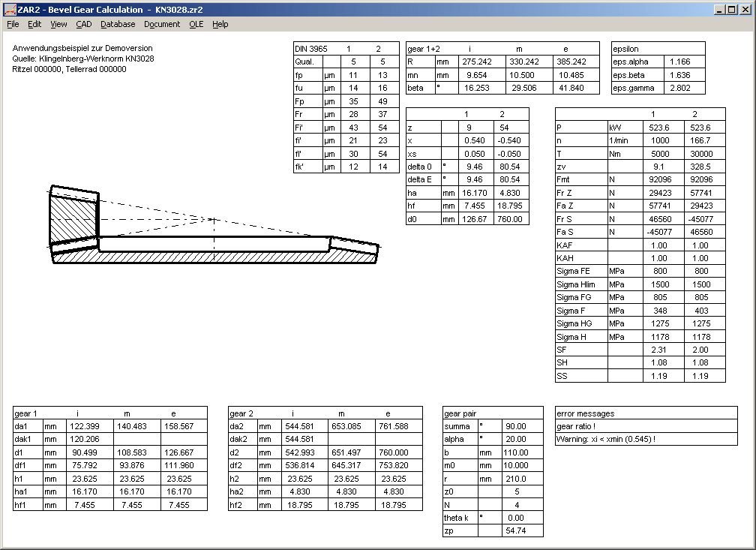Screen dimensions: 756x550
Task: Close the ZAR2 Bevel Gear Calculation window
Action: click(746, 9)
